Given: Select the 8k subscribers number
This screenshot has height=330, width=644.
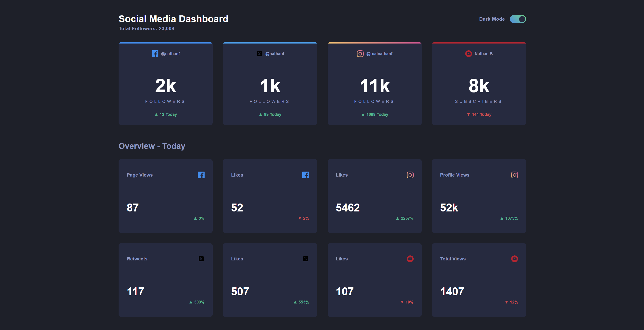Looking at the screenshot, I should 479,86.
